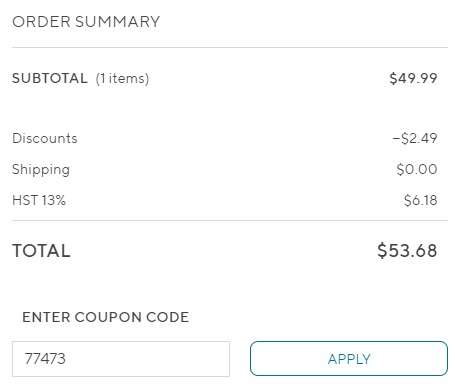Click the $49.99 subtotal amount
This screenshot has height=387, width=455.
click(413, 78)
